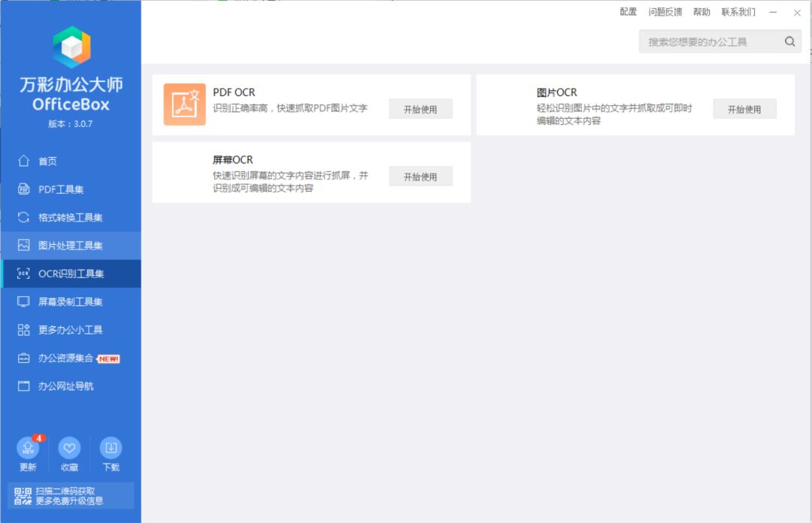The image size is (812, 523).
Task: Start using PDF OCR tool
Action: tap(420, 108)
